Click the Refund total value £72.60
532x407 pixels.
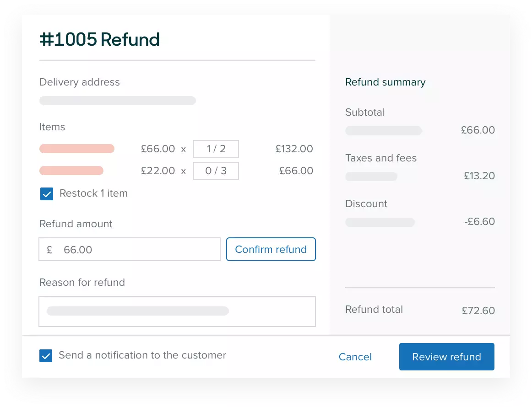click(x=478, y=311)
